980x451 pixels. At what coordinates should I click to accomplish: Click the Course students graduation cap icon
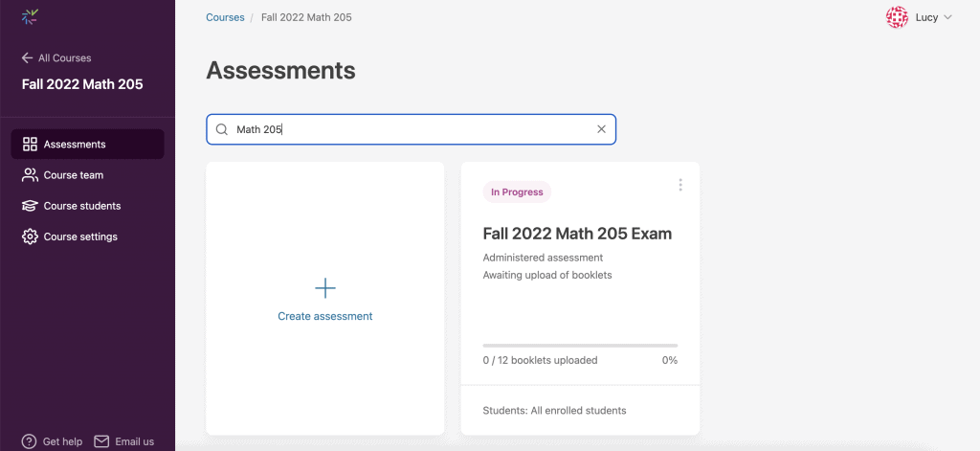coord(30,206)
